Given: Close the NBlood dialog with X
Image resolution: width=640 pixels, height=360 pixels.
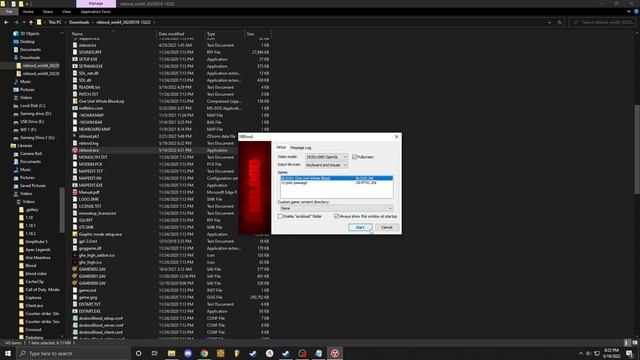Looking at the screenshot, I should pyautogui.click(x=396, y=137).
